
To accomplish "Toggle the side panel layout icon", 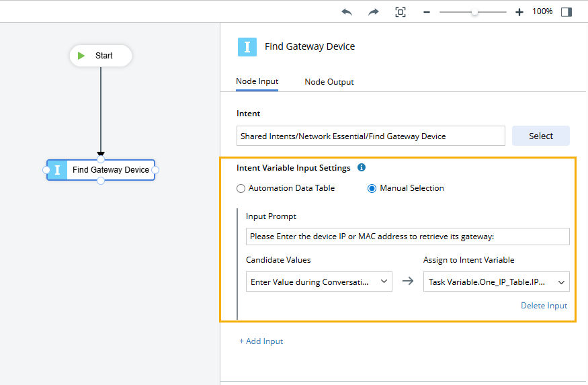I will (x=566, y=12).
